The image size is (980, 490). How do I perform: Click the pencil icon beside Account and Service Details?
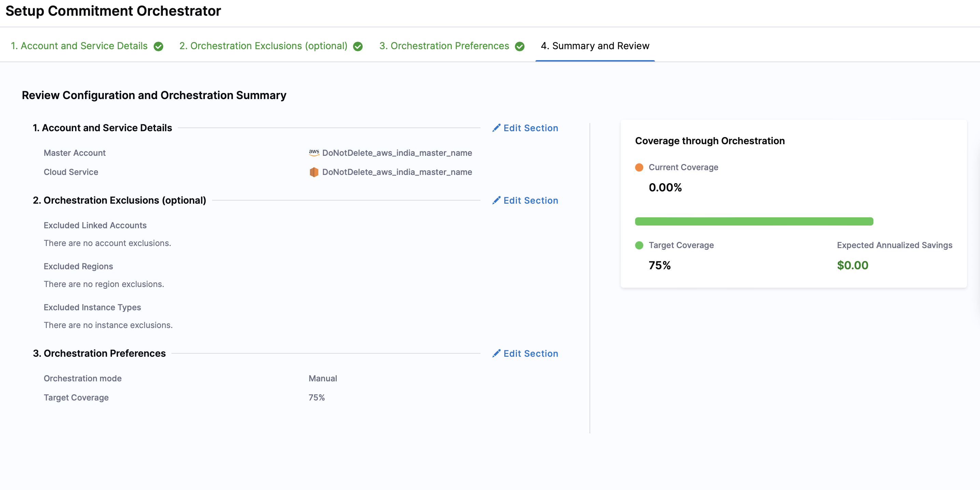click(x=496, y=128)
